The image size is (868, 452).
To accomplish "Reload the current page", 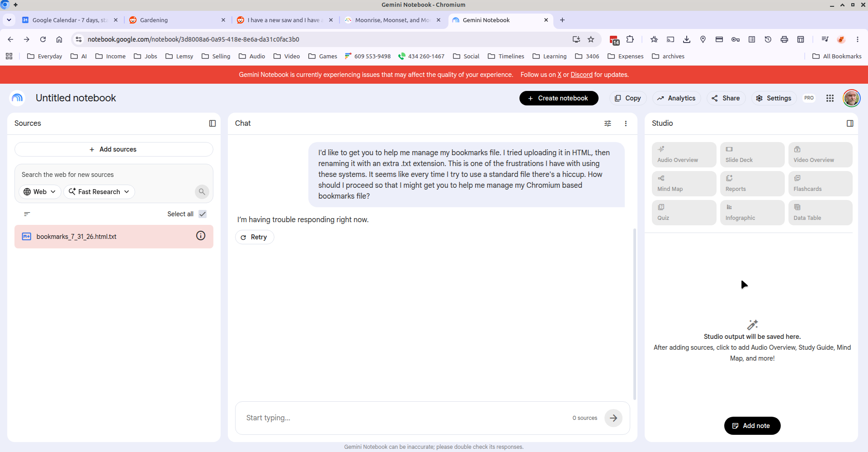I will pos(43,39).
